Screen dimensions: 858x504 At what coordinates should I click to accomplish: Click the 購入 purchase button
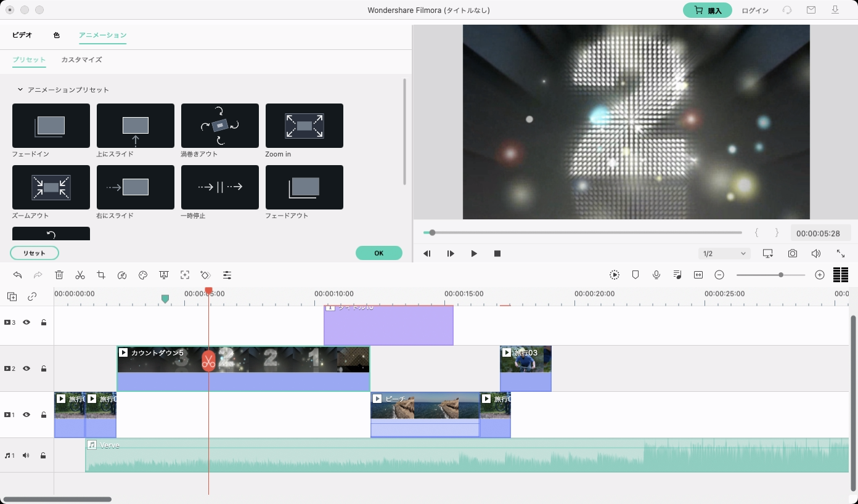coord(708,10)
